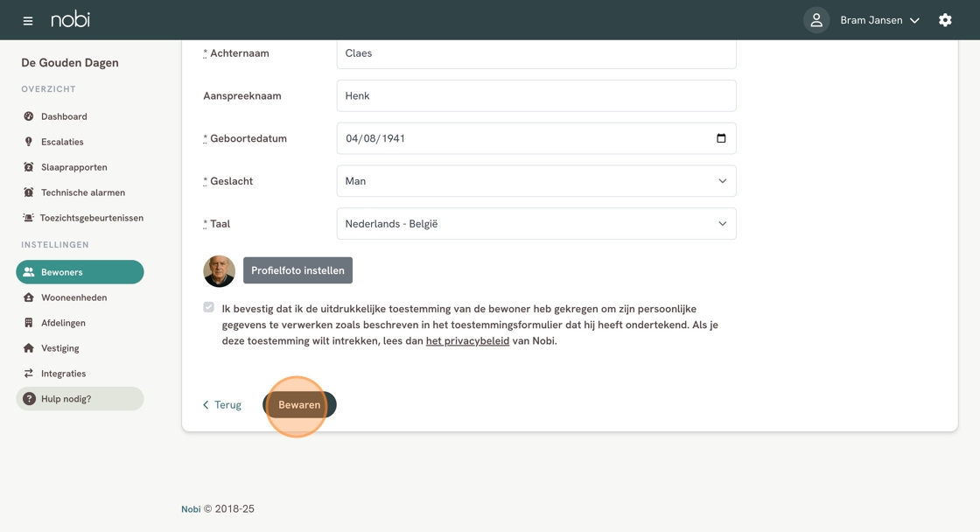Click the Integraties arrows icon

click(x=29, y=374)
